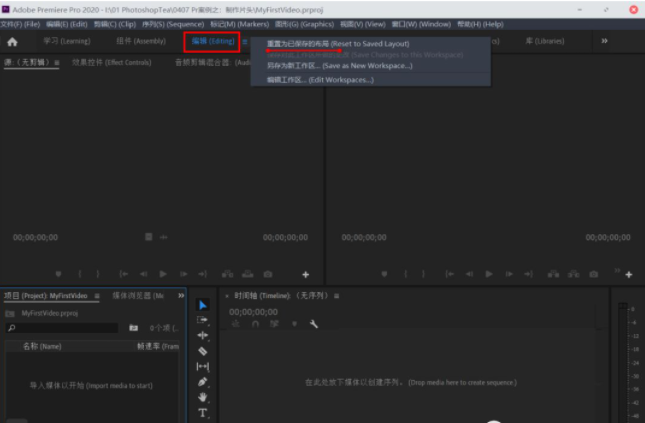The height and width of the screenshot is (423, 645).
Task: Select the Track Select Forward tool
Action: coord(203,320)
